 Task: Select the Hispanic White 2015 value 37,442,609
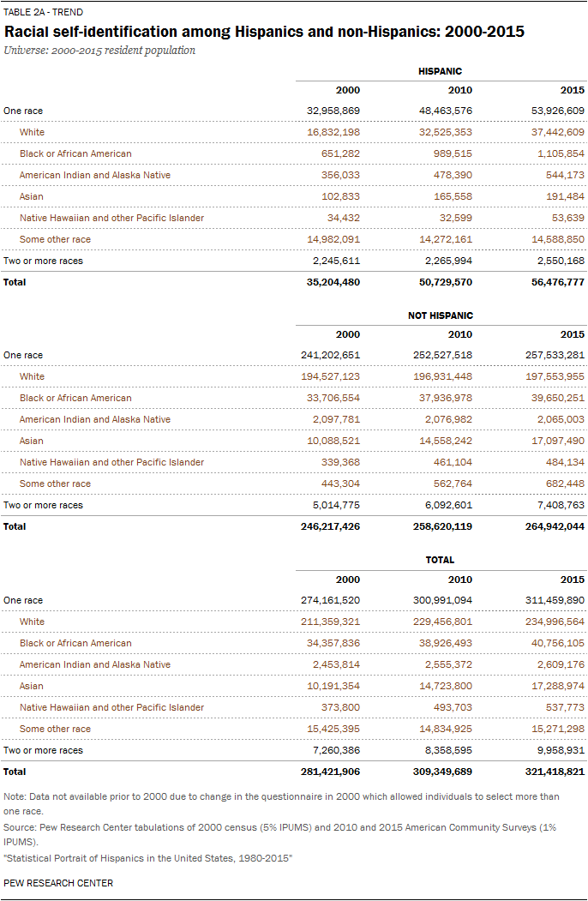tap(551, 132)
